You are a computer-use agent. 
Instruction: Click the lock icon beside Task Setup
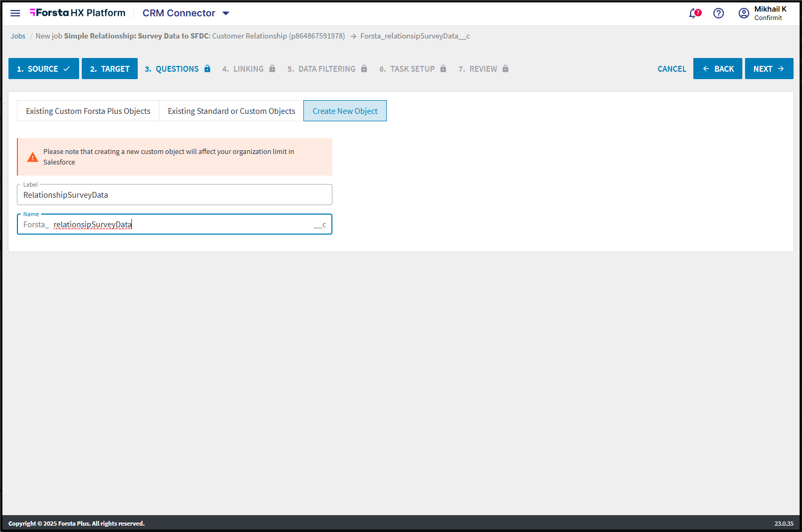(x=443, y=69)
